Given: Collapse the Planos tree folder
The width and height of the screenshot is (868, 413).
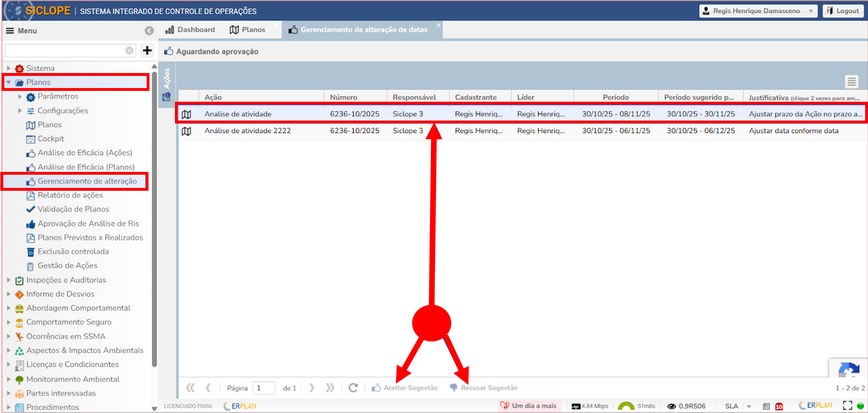Looking at the screenshot, I should 8,82.
